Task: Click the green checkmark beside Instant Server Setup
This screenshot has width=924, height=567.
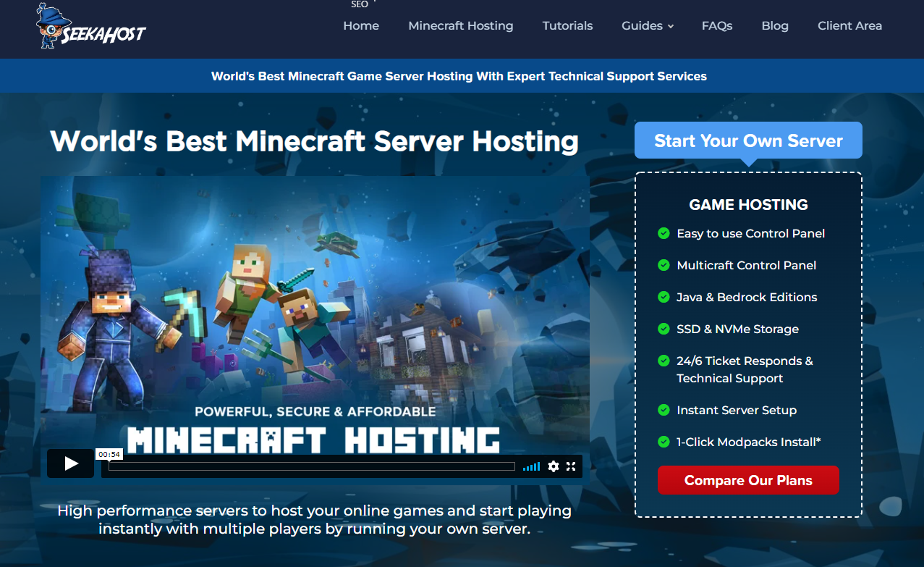Action: [x=664, y=410]
